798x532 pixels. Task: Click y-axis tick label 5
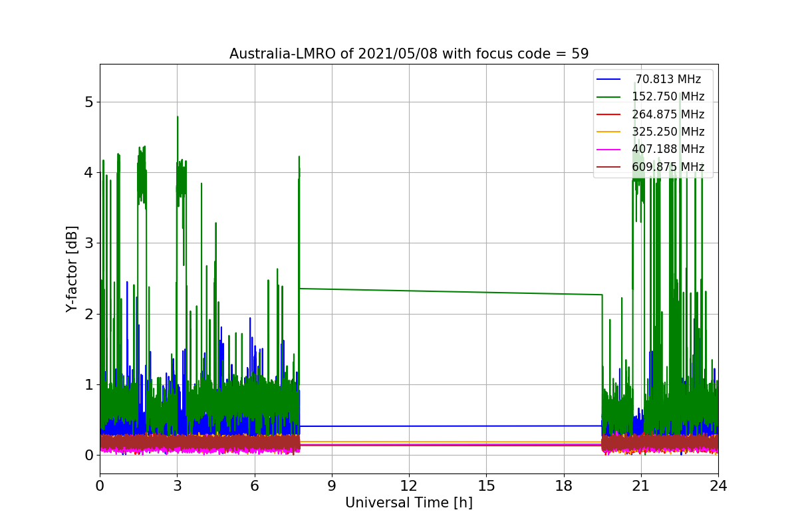coord(88,102)
